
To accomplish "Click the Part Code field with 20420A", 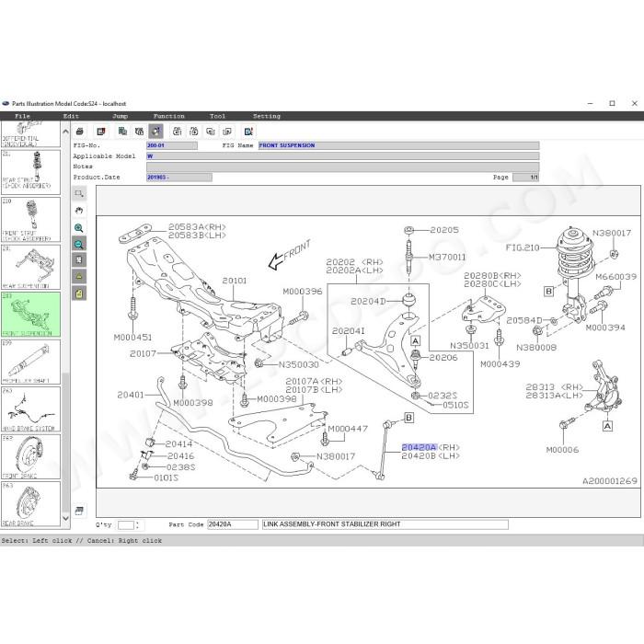I will 233,524.
